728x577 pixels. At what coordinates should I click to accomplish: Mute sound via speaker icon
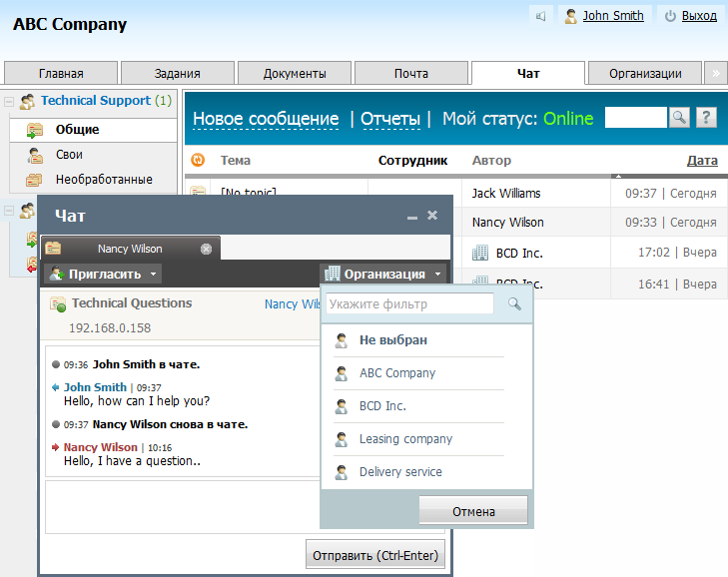tap(540, 16)
